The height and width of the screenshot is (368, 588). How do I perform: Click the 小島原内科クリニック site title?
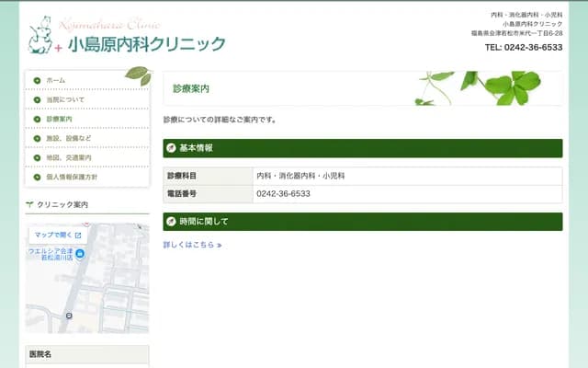146,43
